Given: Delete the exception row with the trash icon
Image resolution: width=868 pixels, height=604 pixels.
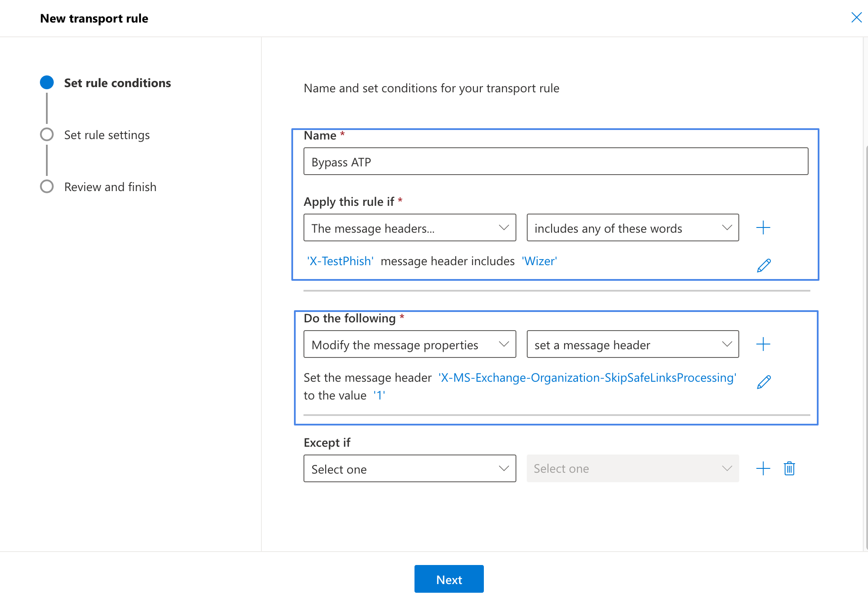Looking at the screenshot, I should coord(789,468).
